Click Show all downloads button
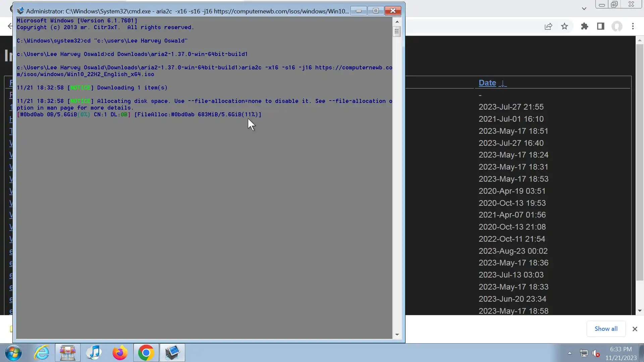644x362 pixels. (606, 329)
